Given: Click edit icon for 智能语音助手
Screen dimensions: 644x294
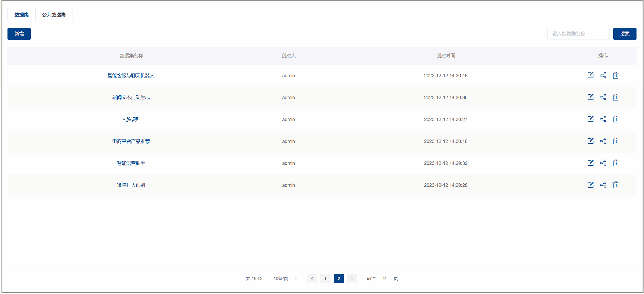Looking at the screenshot, I should point(591,163).
